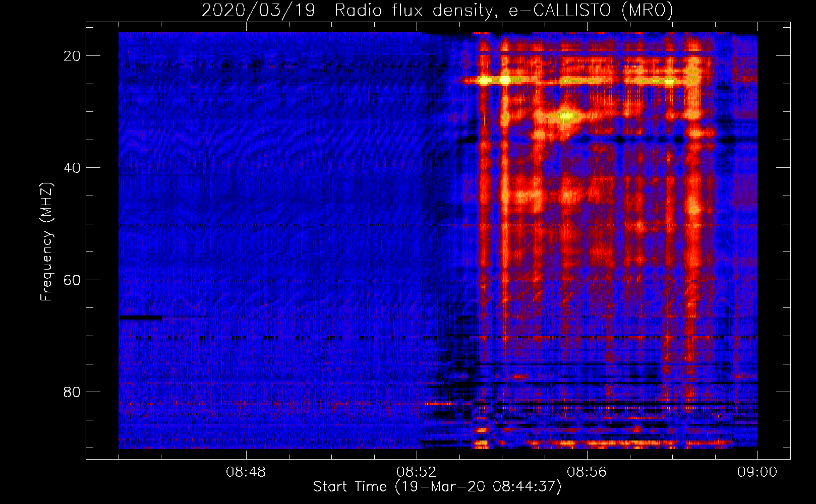Click the 20 MHz frequency tick label
The image size is (816, 504).
point(72,56)
